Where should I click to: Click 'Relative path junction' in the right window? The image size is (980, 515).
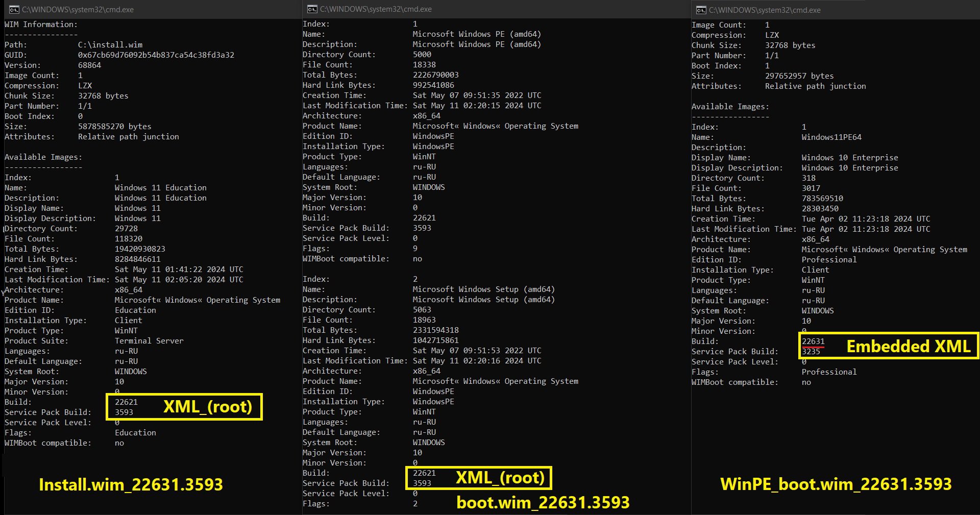click(816, 86)
